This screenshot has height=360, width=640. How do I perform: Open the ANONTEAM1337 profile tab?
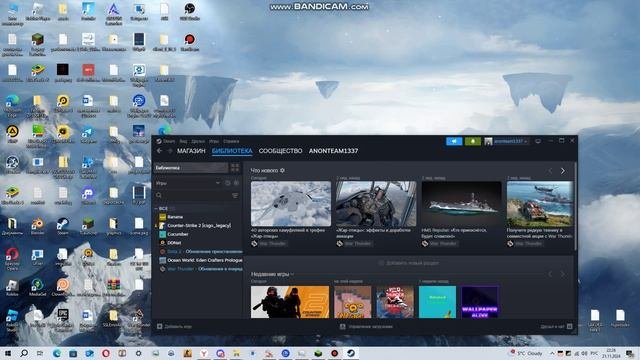point(333,151)
